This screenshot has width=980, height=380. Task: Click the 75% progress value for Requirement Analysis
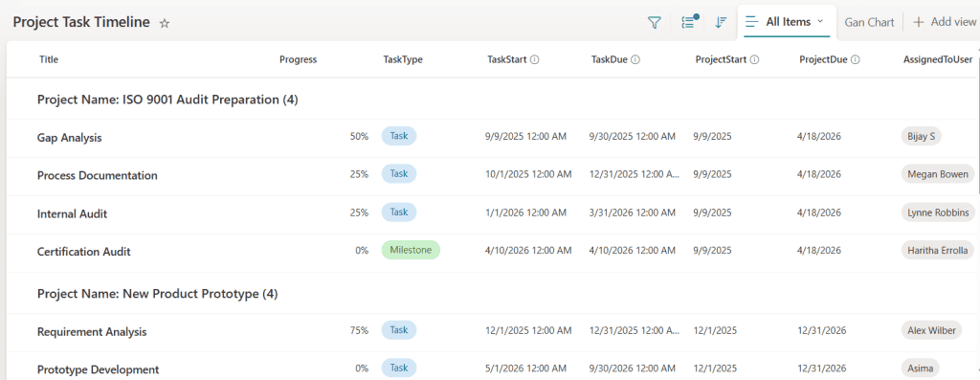360,330
